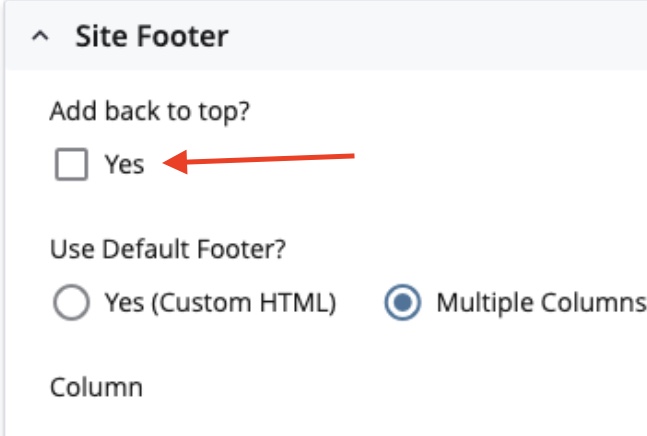Click the Yes (Custom HTML) label text
The width and height of the screenshot is (647, 436).
(219, 304)
